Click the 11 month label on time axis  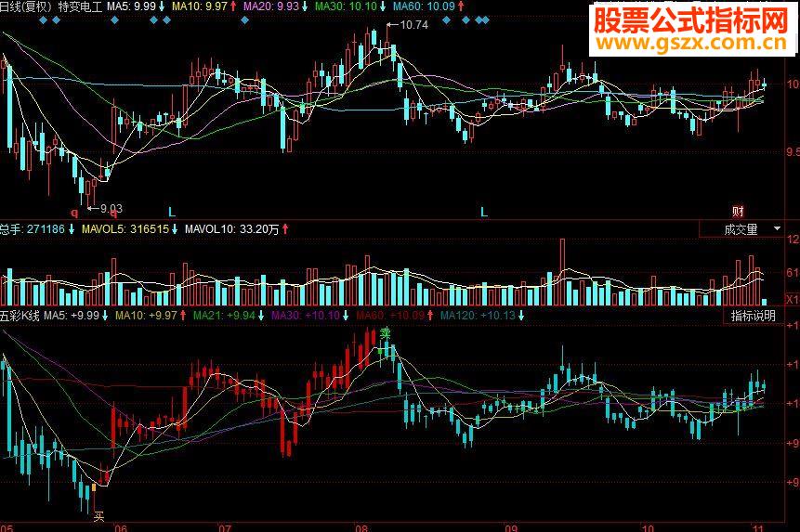[x=759, y=527]
